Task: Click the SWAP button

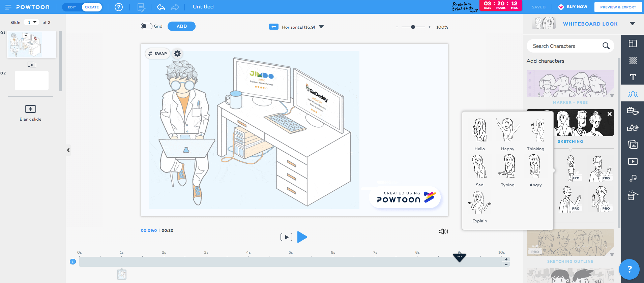Action: [x=157, y=54]
